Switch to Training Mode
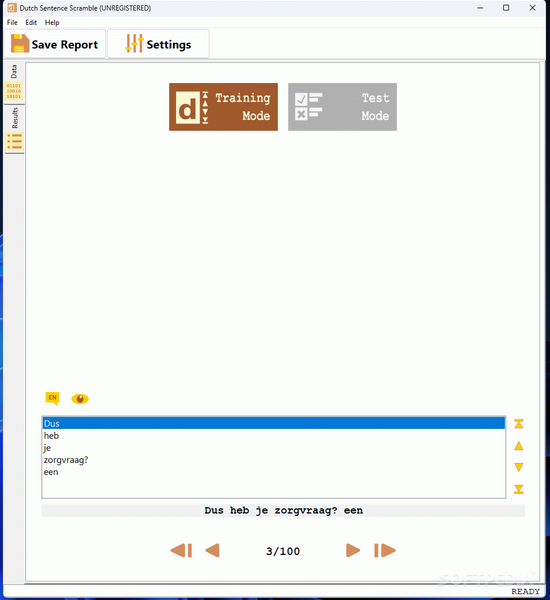 click(x=224, y=107)
